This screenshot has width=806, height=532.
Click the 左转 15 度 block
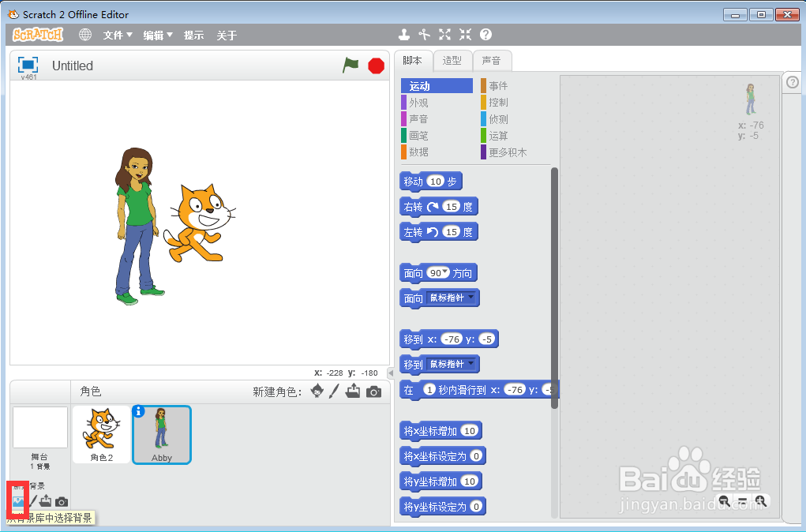click(x=439, y=232)
